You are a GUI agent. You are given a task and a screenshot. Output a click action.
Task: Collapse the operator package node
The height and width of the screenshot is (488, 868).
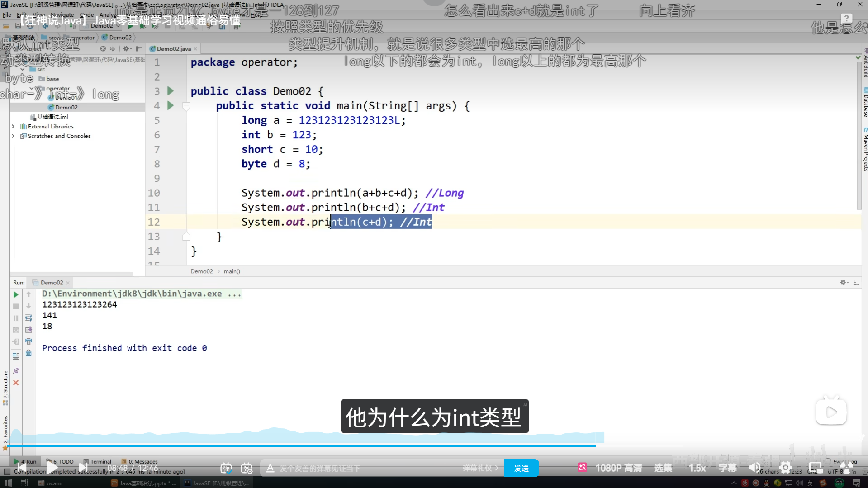click(x=31, y=89)
